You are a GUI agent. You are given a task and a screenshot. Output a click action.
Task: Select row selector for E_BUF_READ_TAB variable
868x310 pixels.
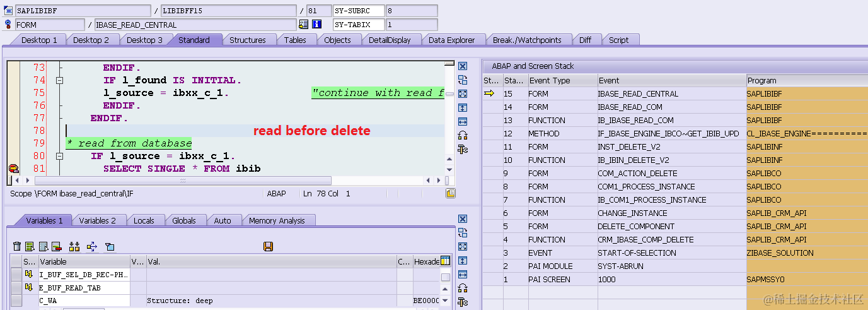16,288
